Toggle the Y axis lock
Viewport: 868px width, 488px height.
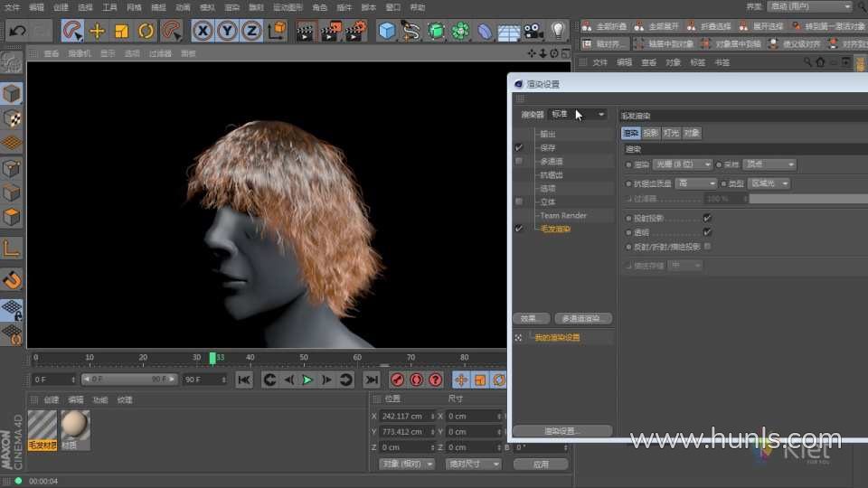(x=227, y=31)
